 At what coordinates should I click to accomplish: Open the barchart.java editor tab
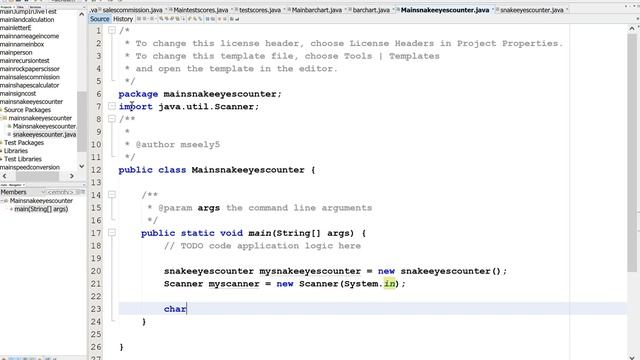[x=371, y=10]
